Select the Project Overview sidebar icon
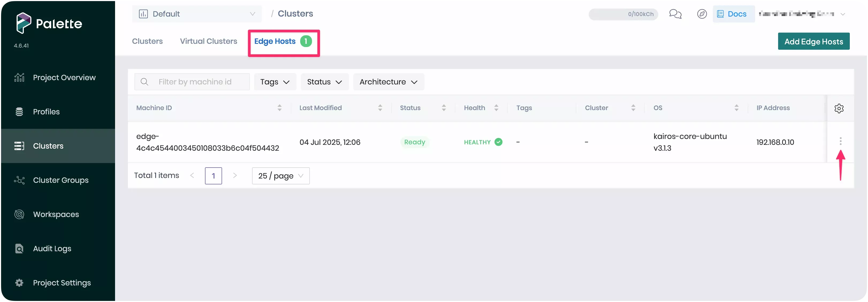Viewport: 868px width, 302px height. point(19,78)
